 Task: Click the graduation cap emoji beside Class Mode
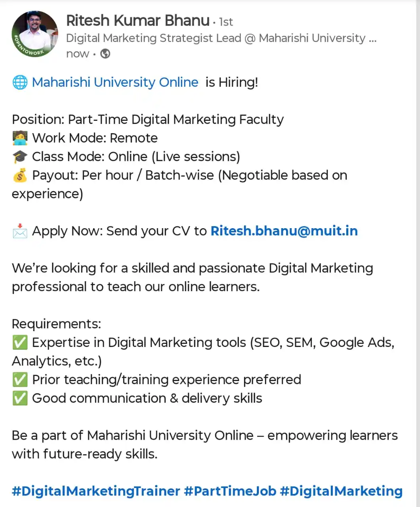(20, 157)
